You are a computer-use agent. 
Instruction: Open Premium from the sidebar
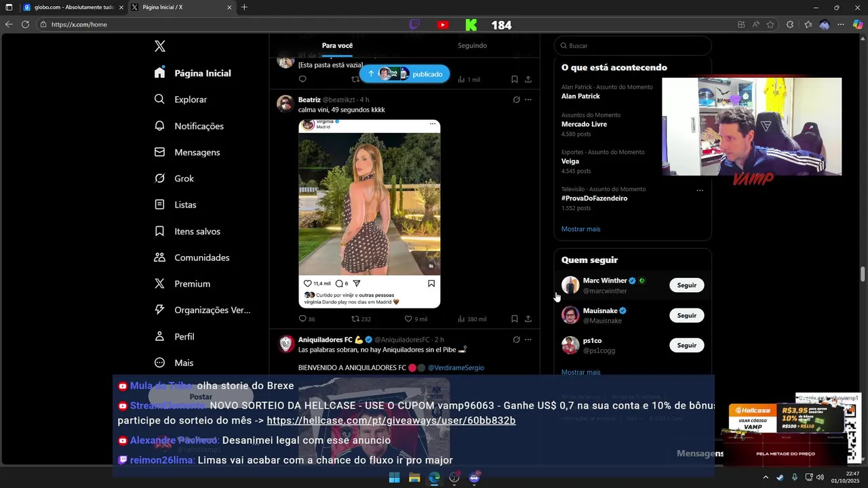click(182, 284)
